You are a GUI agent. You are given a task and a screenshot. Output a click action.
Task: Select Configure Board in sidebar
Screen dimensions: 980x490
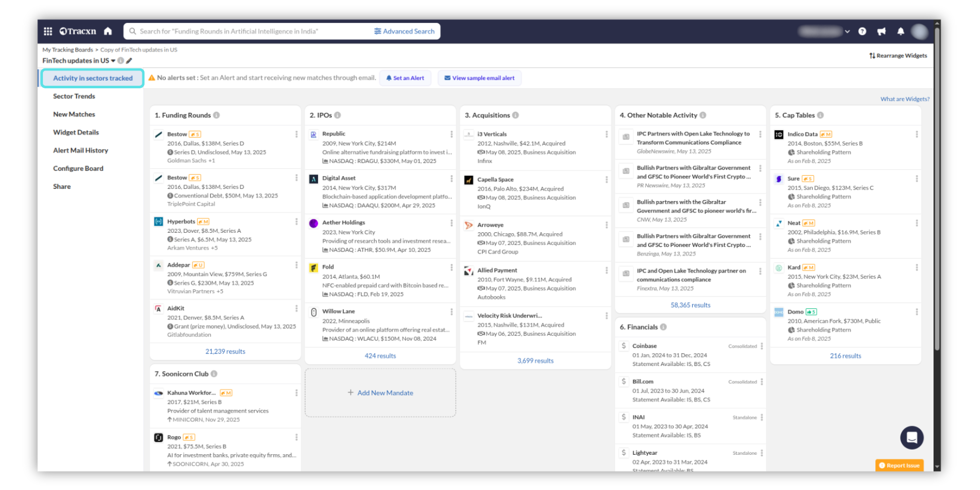pyautogui.click(x=78, y=168)
